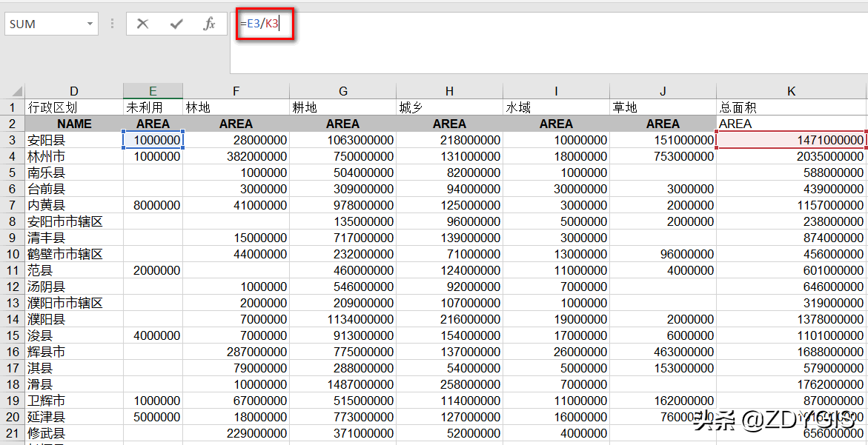The width and height of the screenshot is (868, 445).
Task: Click inside the Name Box showing SUM
Action: pos(44,24)
